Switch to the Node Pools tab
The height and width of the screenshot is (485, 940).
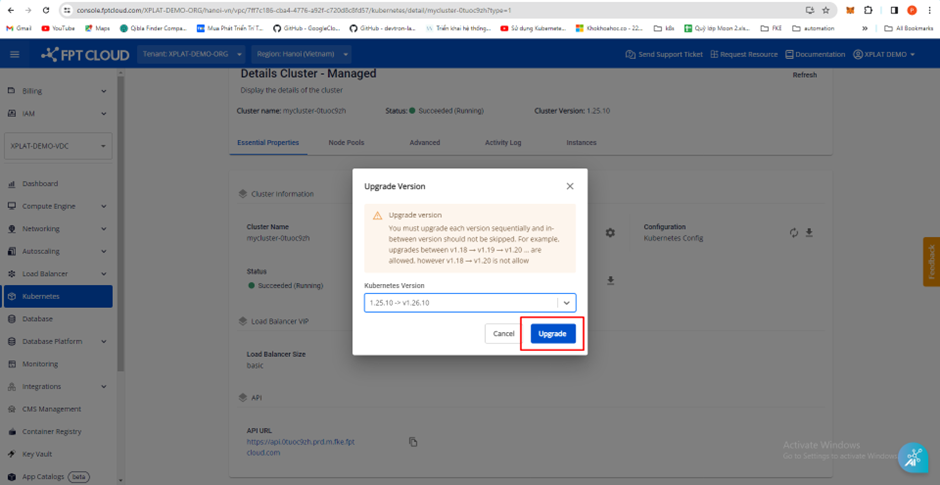346,143
